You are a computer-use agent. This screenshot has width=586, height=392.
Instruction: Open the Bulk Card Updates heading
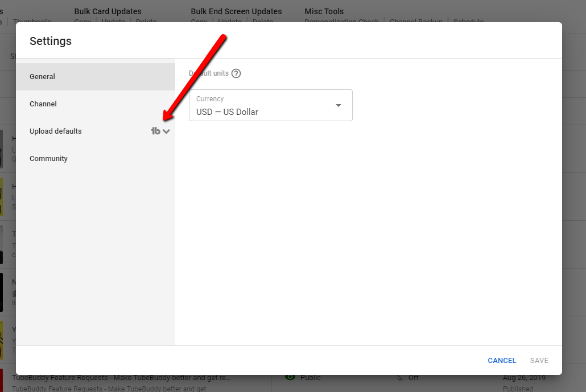tap(108, 11)
